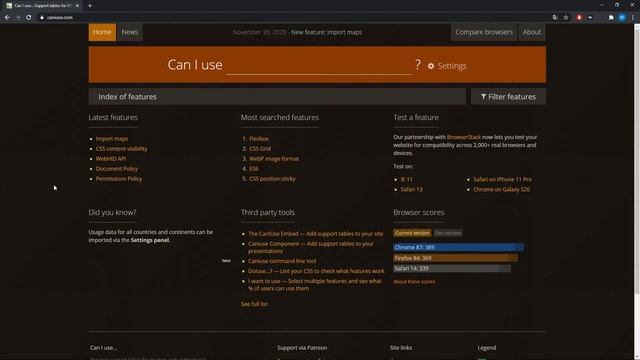Viewport: 640px width, 360px height.
Task: Open The CanIUse Embed tool link
Action: click(316, 234)
